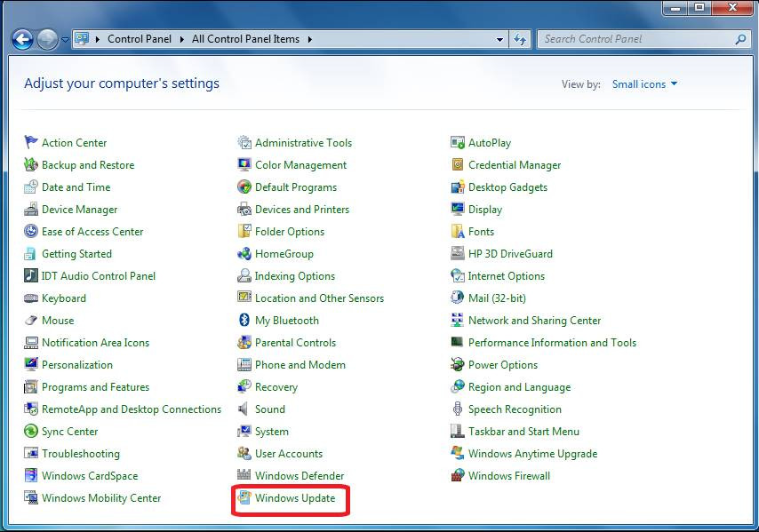Open the Phone and Modem link
Image resolution: width=759 pixels, height=532 pixels.
pos(300,365)
